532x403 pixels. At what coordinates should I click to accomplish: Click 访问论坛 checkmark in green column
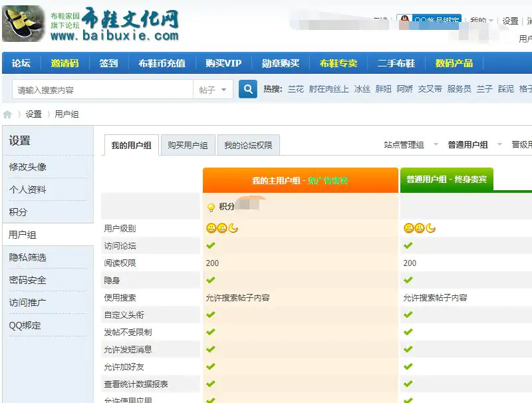tap(408, 245)
